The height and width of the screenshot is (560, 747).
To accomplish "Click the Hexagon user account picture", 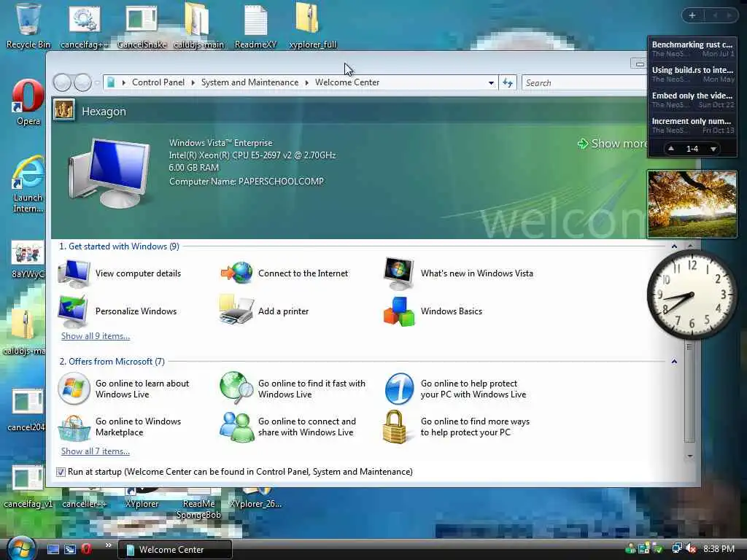I will pyautogui.click(x=64, y=110).
